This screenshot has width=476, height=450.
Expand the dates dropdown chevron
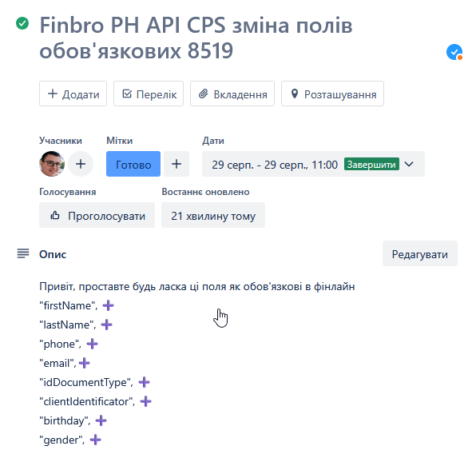pos(409,164)
